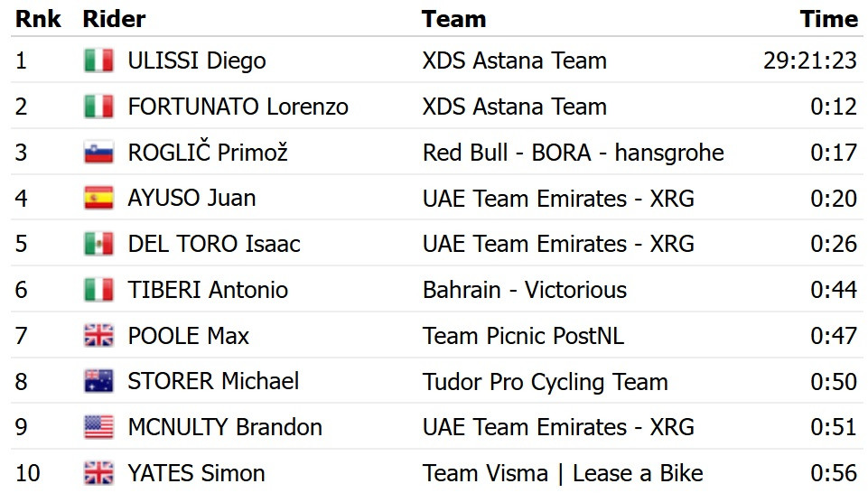Open the Red Bull - BORA - hansgrohe team
868x493 pixels.
tap(573, 153)
